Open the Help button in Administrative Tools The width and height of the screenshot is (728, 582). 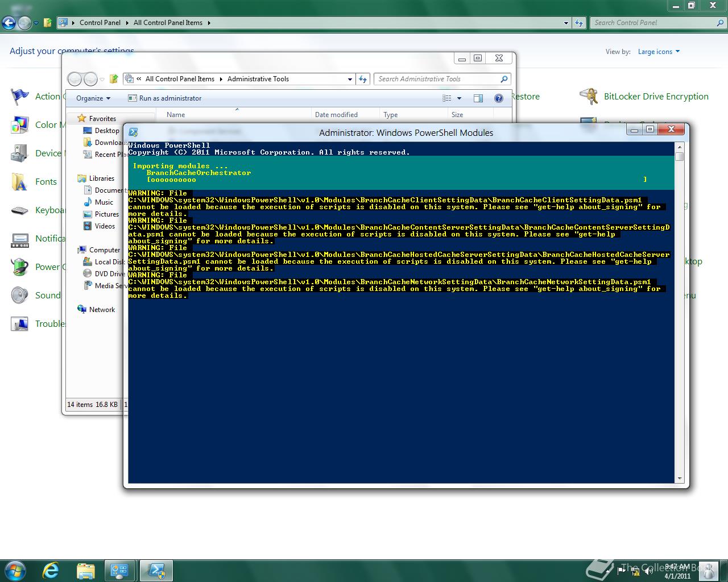[499, 98]
